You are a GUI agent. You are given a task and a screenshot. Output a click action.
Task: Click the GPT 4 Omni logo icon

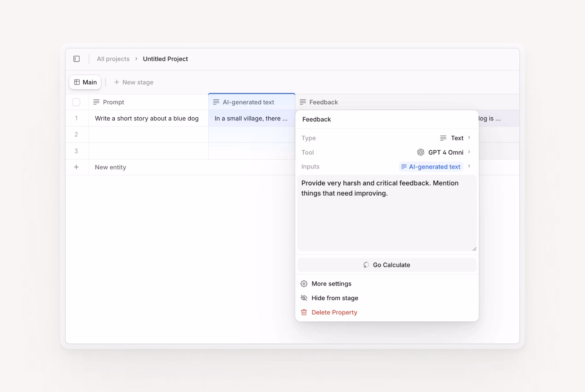(x=421, y=152)
